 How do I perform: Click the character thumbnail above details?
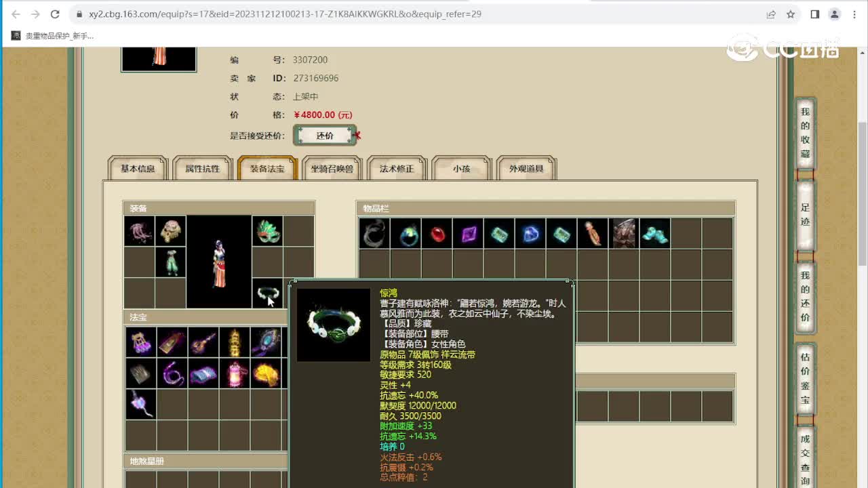(x=159, y=59)
